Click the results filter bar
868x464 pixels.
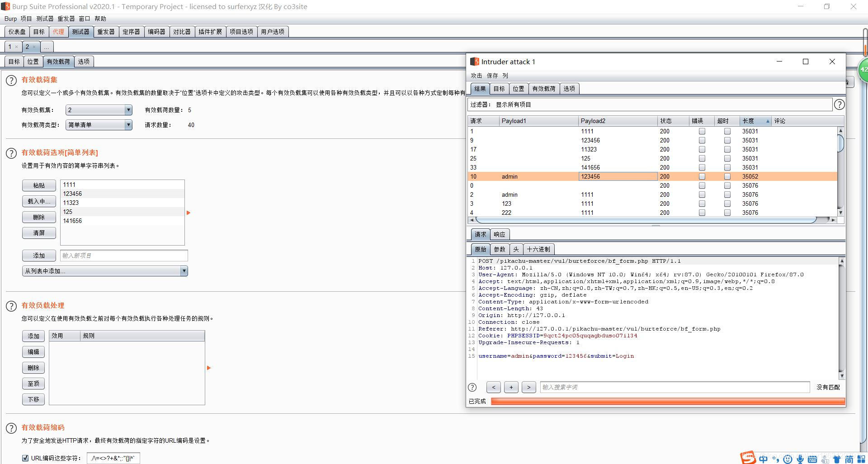[650, 104]
